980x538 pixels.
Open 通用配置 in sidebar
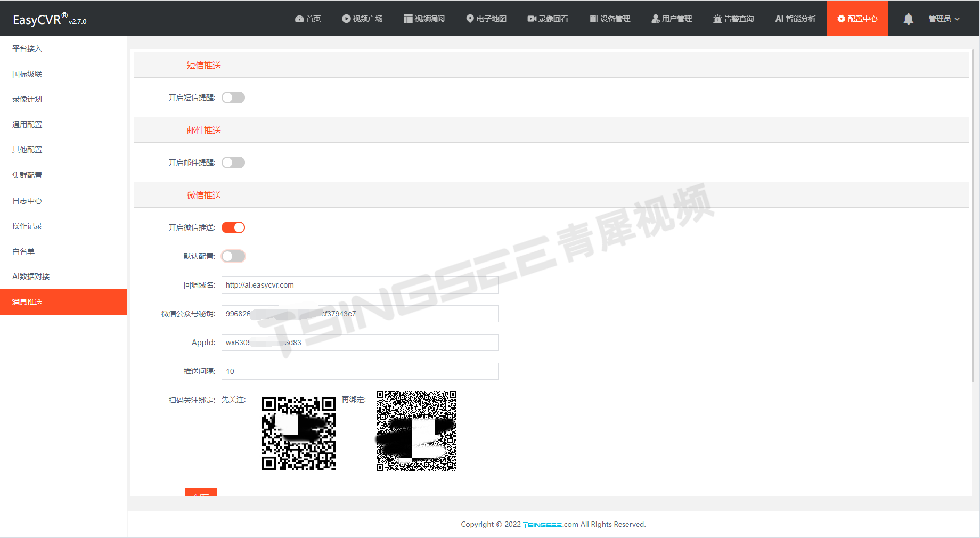(63, 125)
